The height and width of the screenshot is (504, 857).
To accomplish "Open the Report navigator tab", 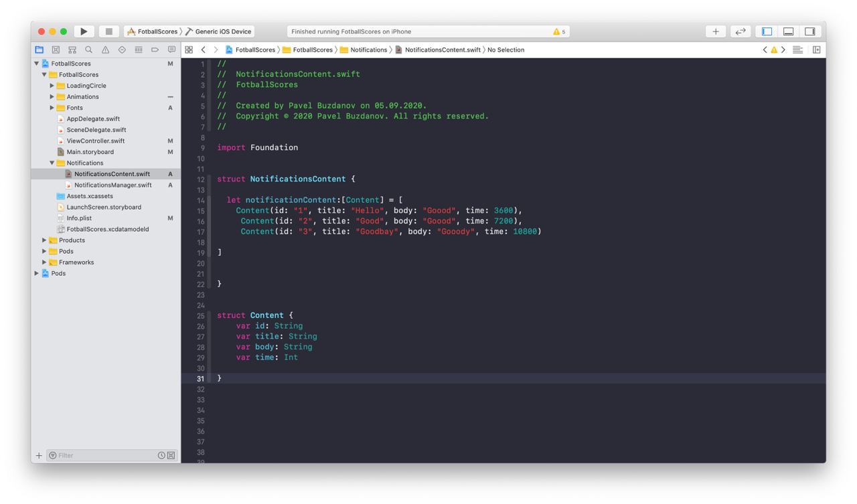I will pyautogui.click(x=171, y=50).
